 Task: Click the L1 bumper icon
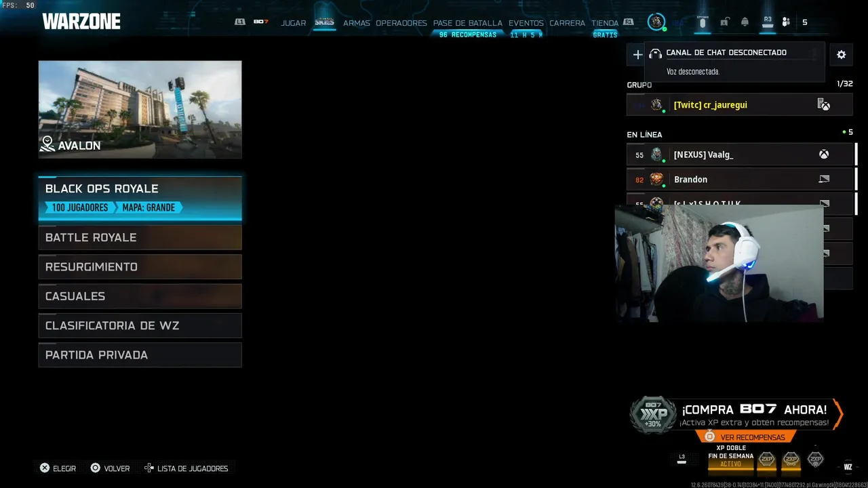click(x=240, y=22)
